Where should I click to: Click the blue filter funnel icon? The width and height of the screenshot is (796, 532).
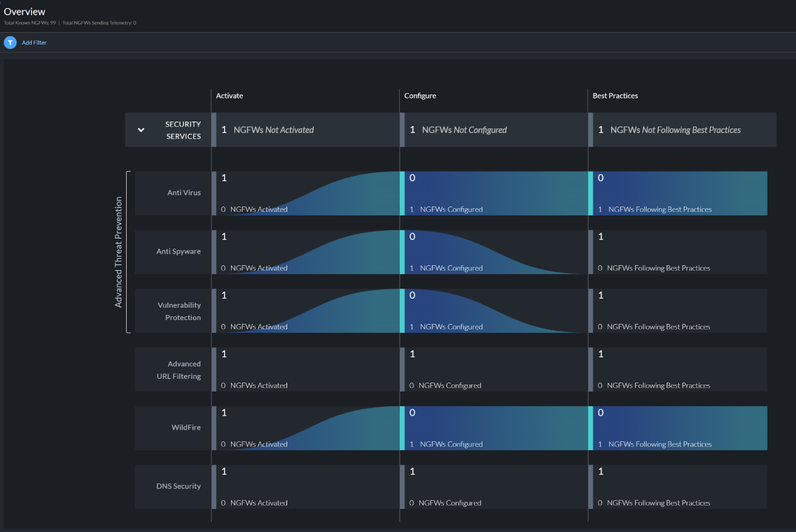click(10, 42)
